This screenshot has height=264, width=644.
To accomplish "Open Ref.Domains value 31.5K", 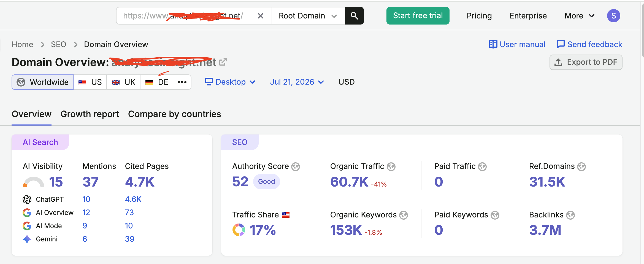I will coord(547,182).
